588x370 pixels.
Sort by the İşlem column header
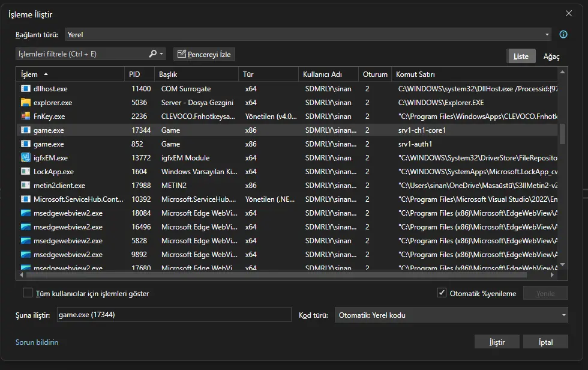tap(71, 74)
